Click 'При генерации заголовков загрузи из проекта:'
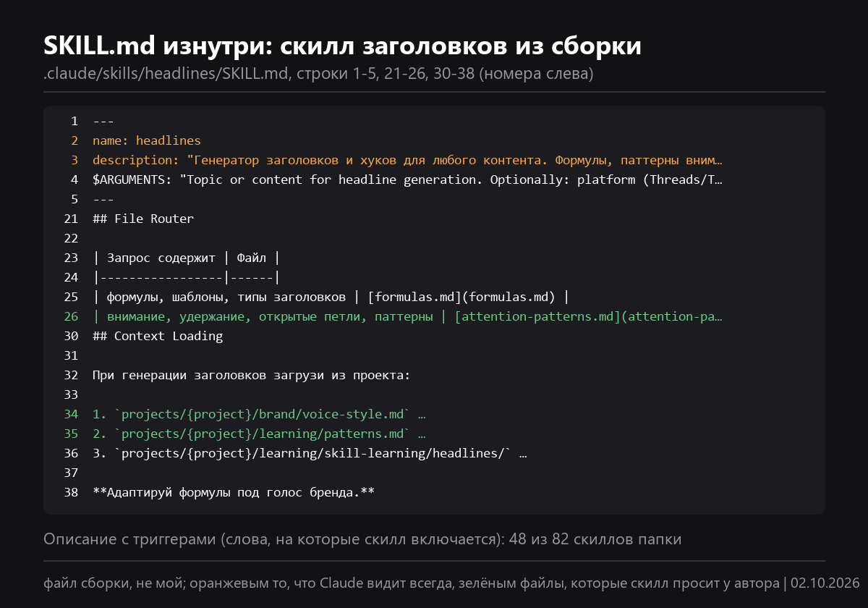This screenshot has width=868, height=608. (x=252, y=375)
